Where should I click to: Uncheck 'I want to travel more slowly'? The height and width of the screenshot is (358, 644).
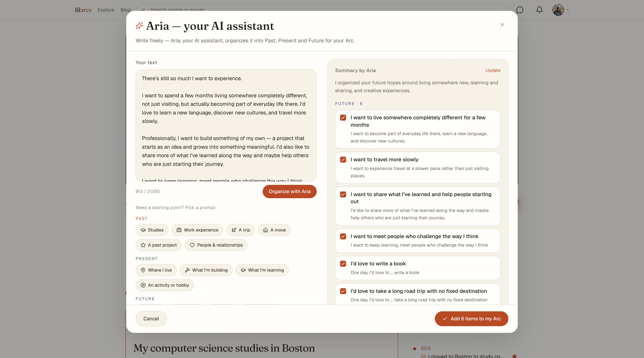point(343,160)
